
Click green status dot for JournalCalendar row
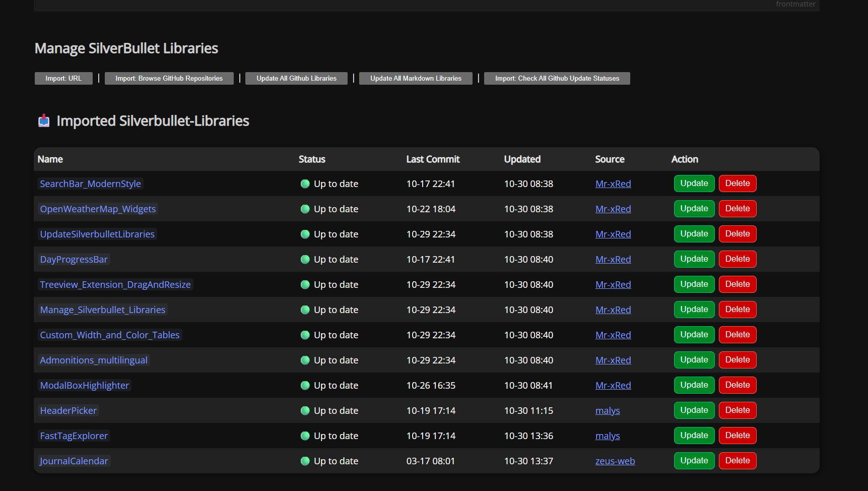point(305,461)
